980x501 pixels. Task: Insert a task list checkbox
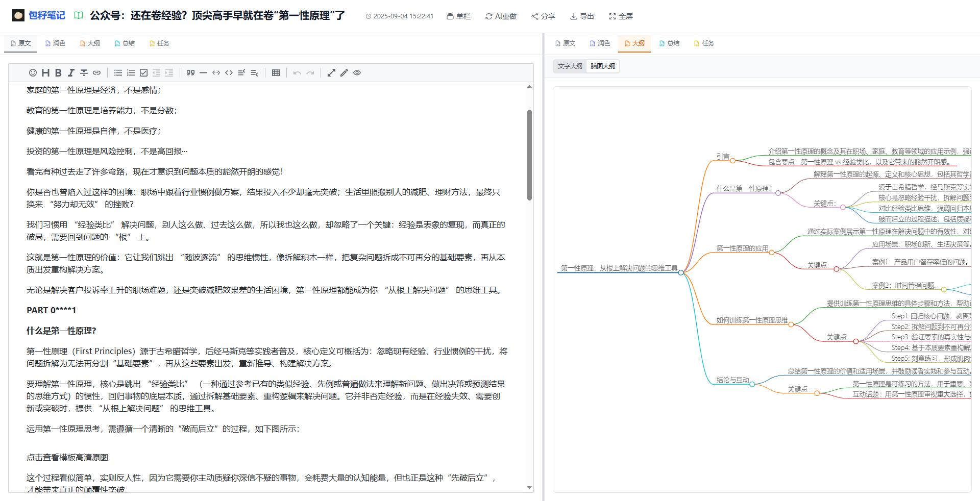click(x=143, y=73)
